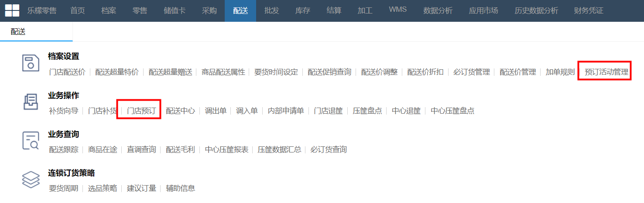Click the 业务查询 section heading
The height and width of the screenshot is (203, 644).
tap(64, 134)
